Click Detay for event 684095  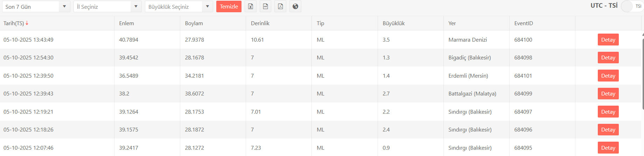(x=608, y=148)
